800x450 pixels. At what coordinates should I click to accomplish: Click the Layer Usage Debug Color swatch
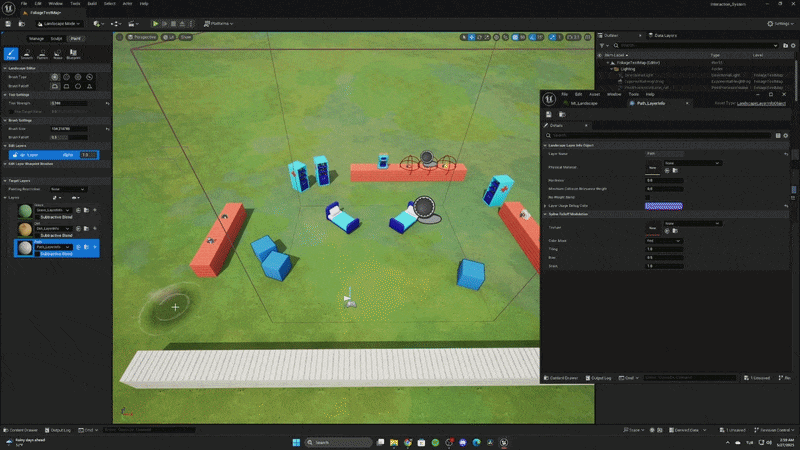[664, 206]
